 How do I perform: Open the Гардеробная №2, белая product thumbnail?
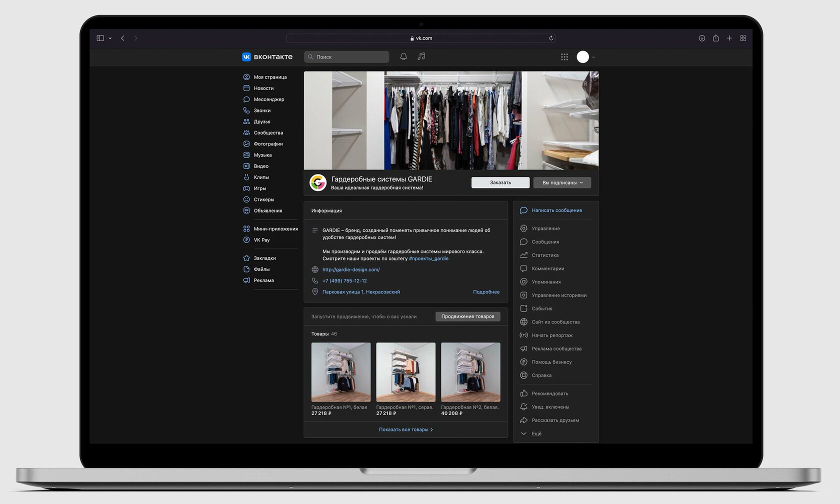[470, 372]
